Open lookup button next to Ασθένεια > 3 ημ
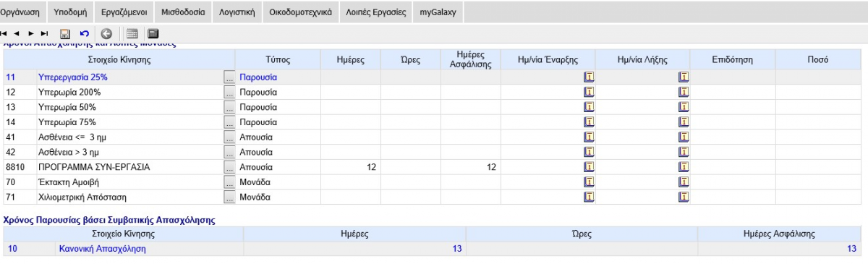868x264 pixels. point(230,152)
